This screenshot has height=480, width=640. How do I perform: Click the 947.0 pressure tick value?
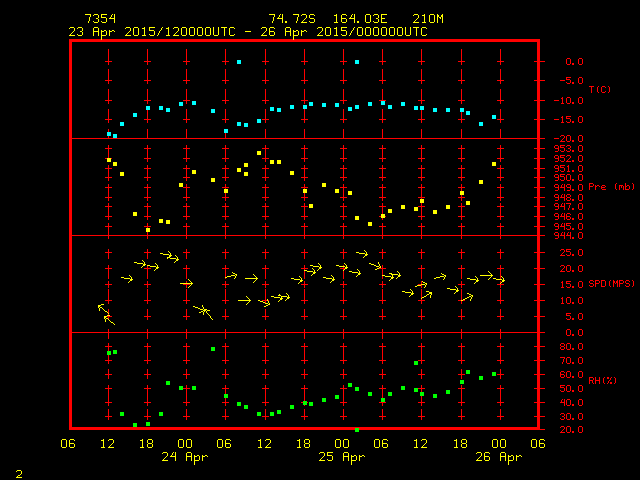pyautogui.click(x=569, y=207)
